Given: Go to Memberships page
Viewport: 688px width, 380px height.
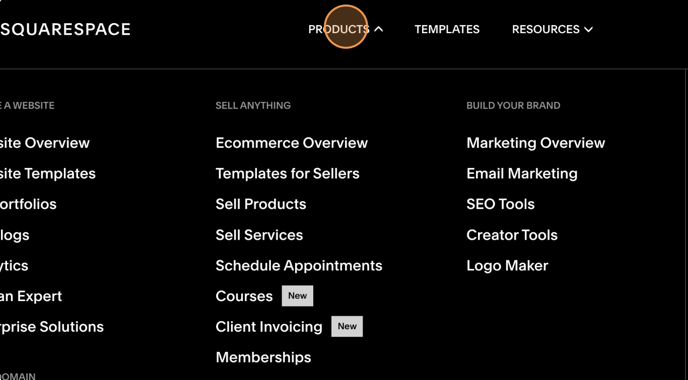Looking at the screenshot, I should (x=263, y=358).
